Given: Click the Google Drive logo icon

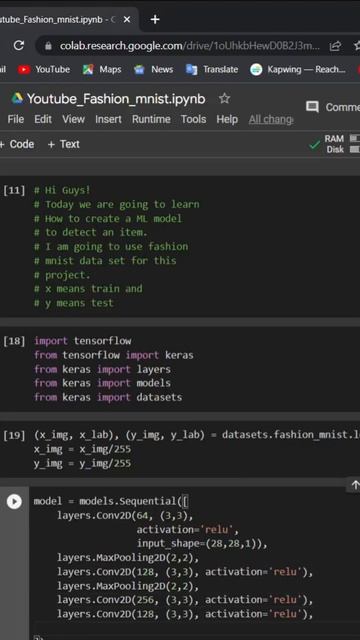Looking at the screenshot, I should [17, 98].
